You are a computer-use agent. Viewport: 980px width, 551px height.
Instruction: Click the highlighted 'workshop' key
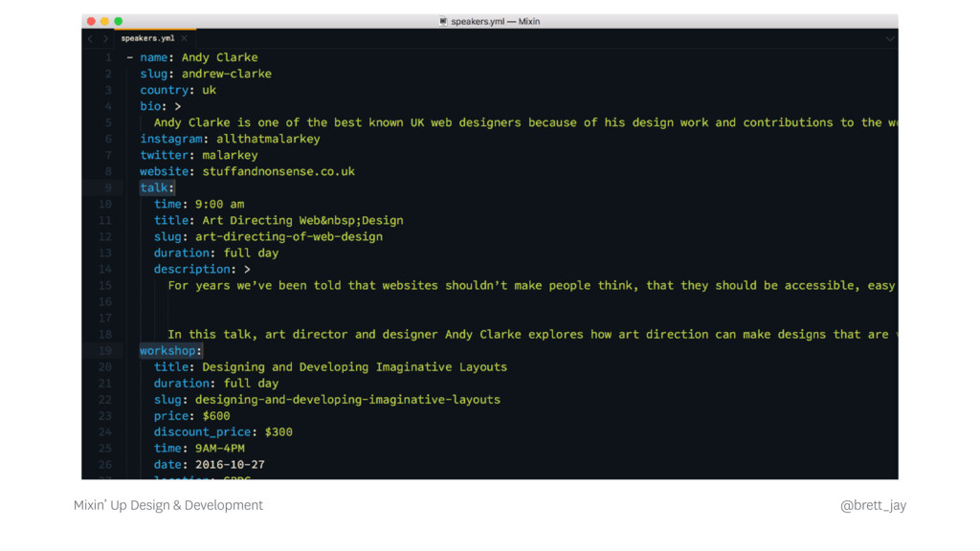167,350
